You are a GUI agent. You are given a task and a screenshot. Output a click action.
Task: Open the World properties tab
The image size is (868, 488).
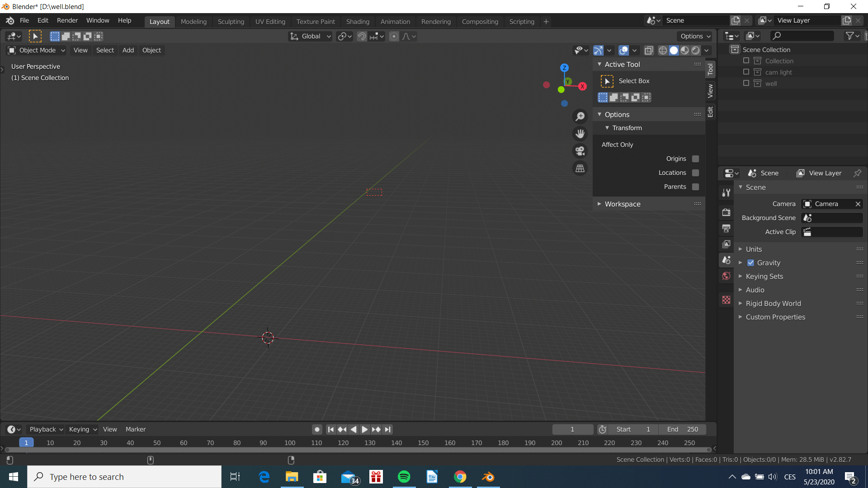(726, 276)
